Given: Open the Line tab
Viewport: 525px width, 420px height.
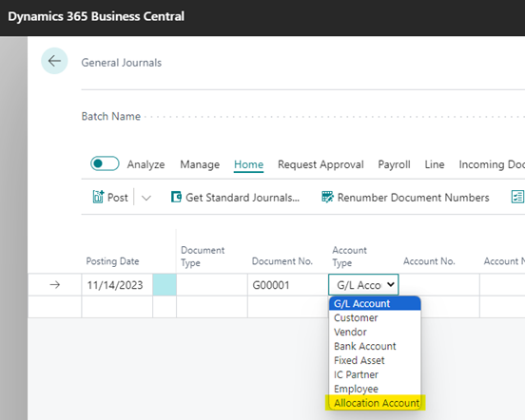Looking at the screenshot, I should click(x=435, y=164).
